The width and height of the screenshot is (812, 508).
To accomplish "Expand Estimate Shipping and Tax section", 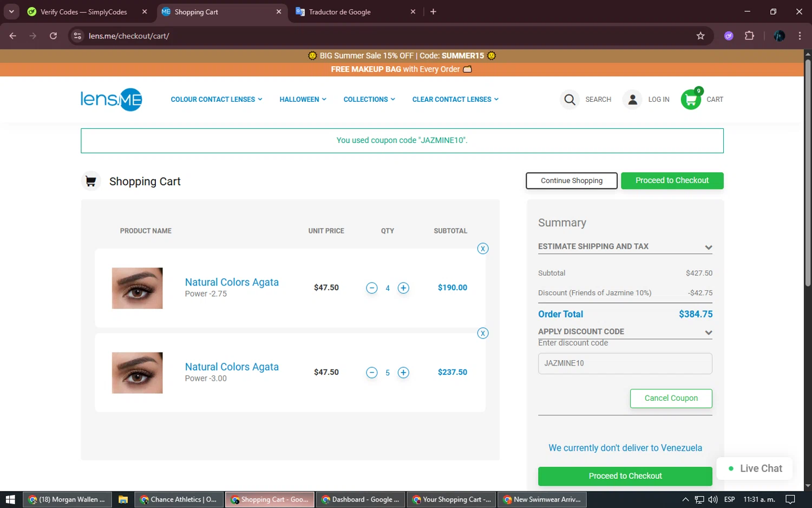I will pyautogui.click(x=625, y=246).
